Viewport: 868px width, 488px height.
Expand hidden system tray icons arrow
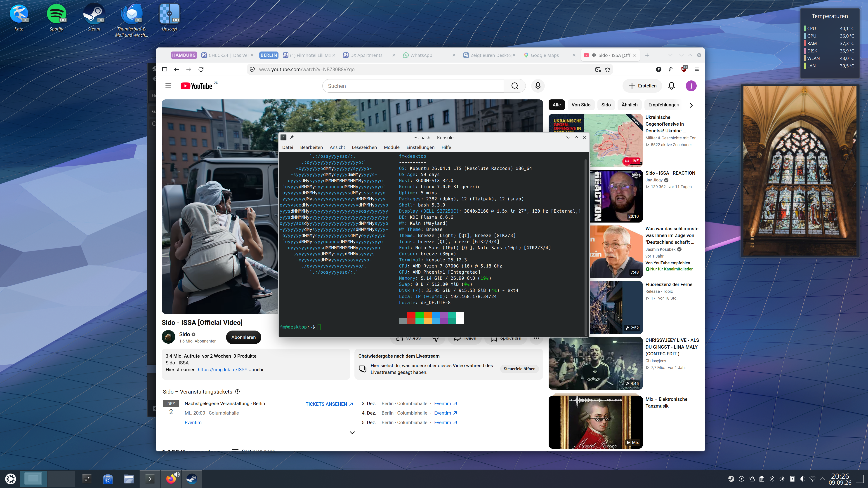(822, 479)
